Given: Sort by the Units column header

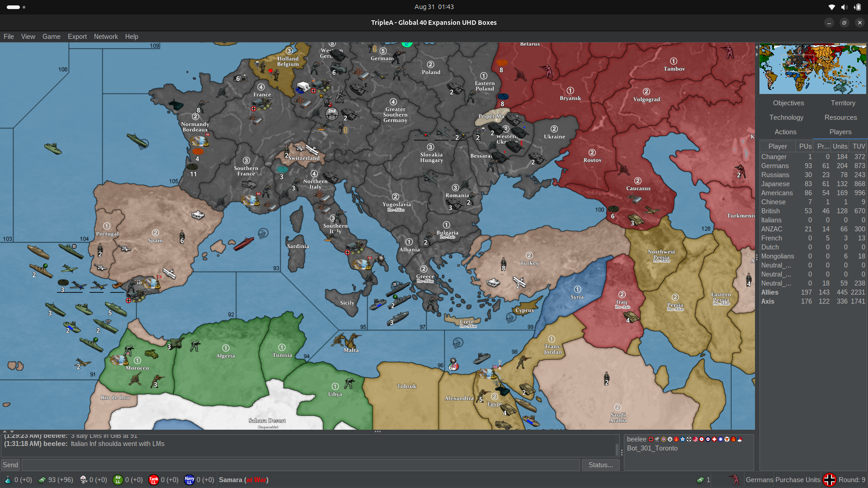Looking at the screenshot, I should click(x=840, y=146).
